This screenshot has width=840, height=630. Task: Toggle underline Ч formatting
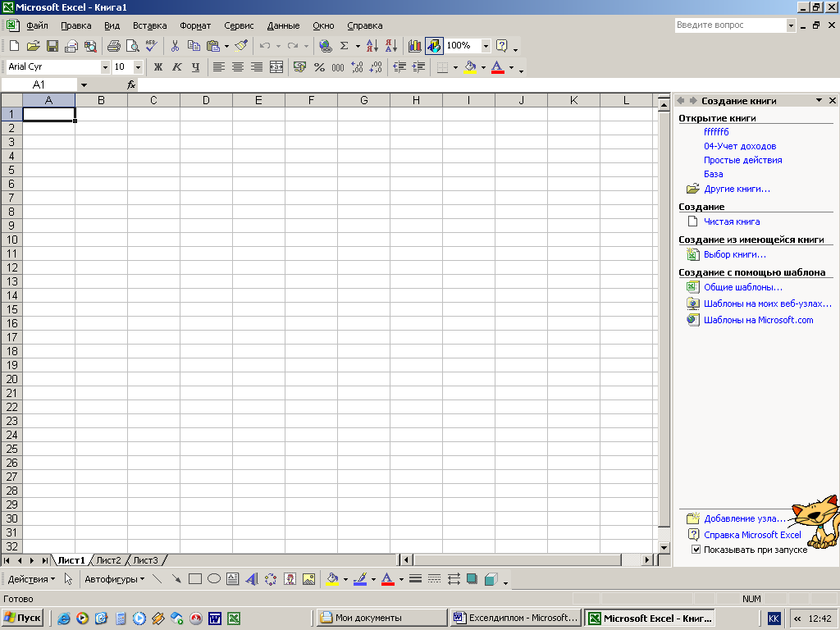coord(195,67)
